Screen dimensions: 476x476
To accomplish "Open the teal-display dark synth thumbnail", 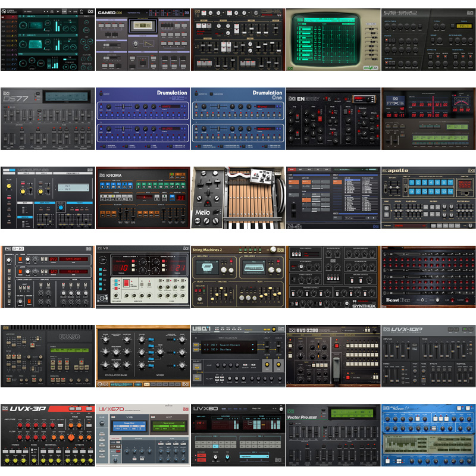I will 48,39.
